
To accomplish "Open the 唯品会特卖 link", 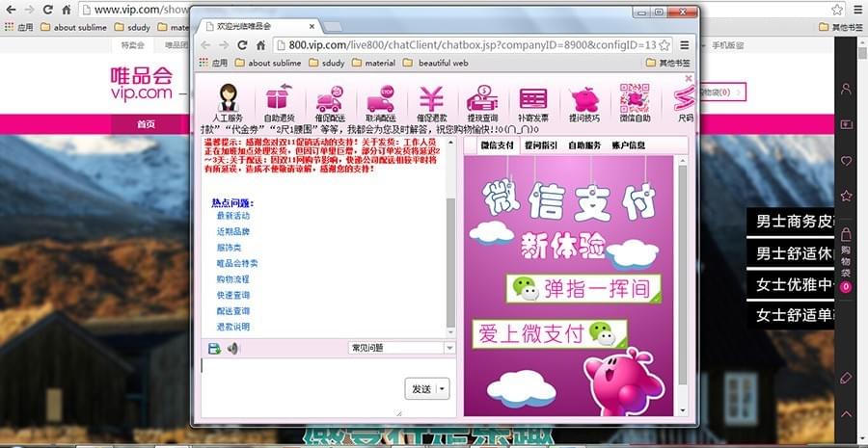I will point(237,264).
